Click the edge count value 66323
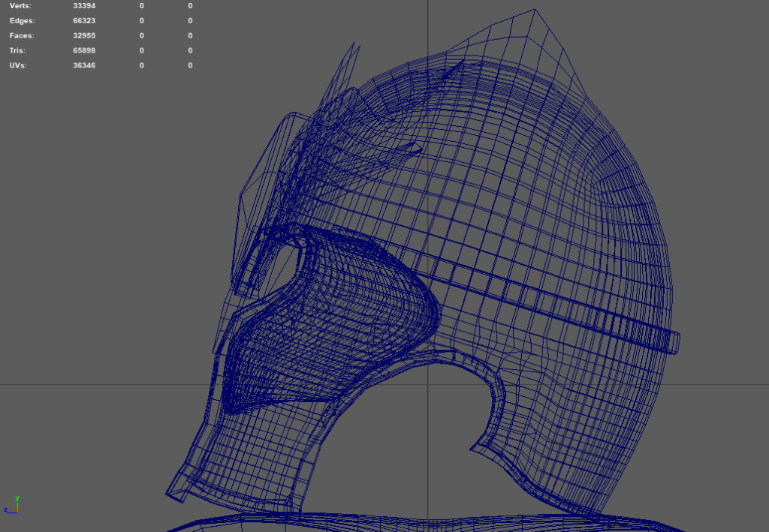The height and width of the screenshot is (532, 769). 84,21
